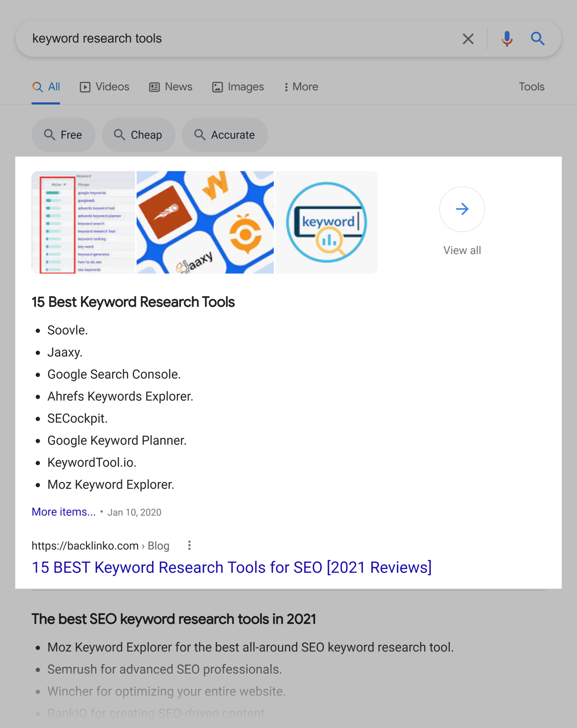This screenshot has width=577, height=728.
Task: Apply the Cheap filter
Action: pyautogui.click(x=138, y=134)
